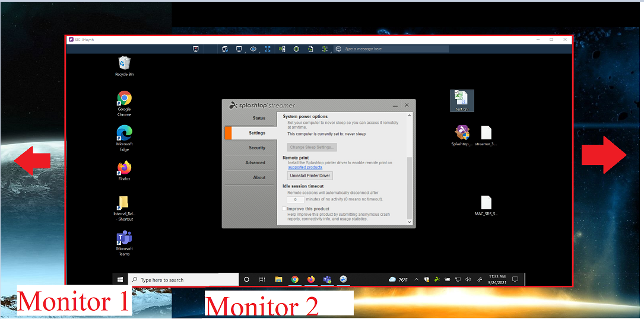Close the Splashtop Streamer dialog

coord(407,105)
